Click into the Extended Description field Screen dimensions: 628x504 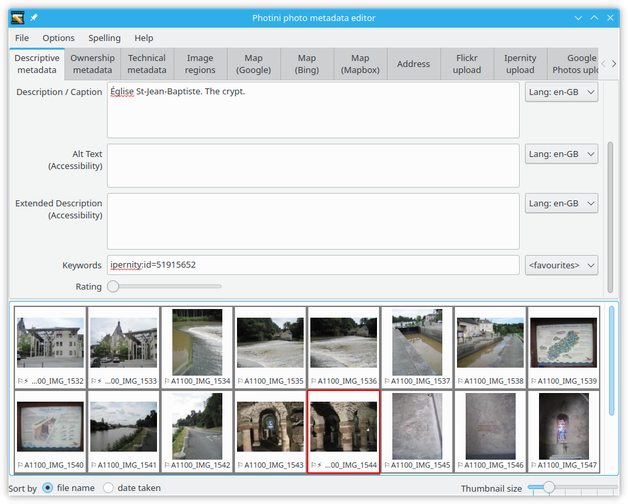coord(313,222)
